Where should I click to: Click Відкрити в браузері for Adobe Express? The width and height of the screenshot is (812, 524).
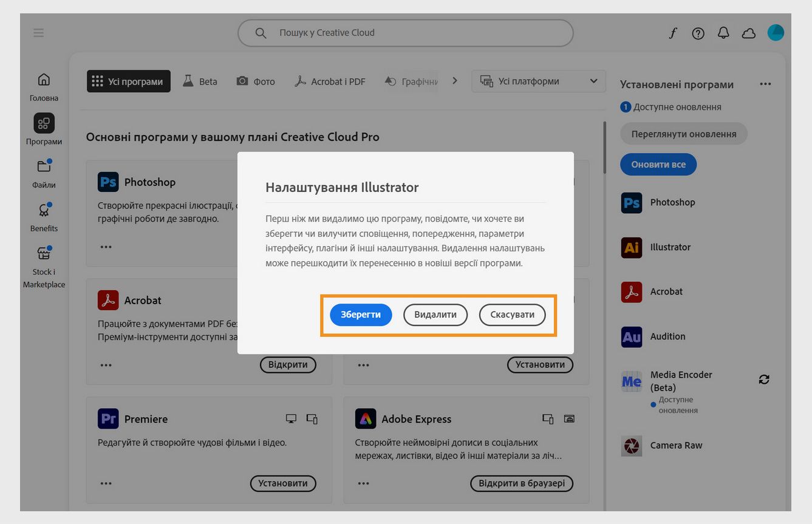coord(522,484)
